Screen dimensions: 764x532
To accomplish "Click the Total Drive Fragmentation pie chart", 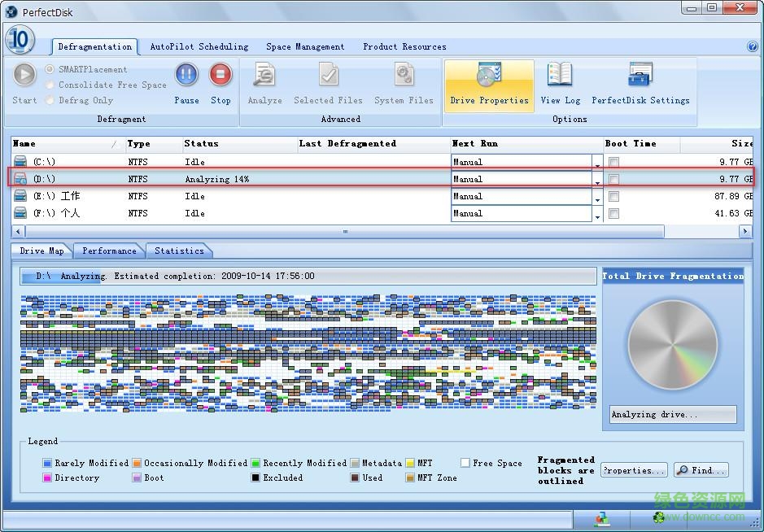I will pos(673,345).
